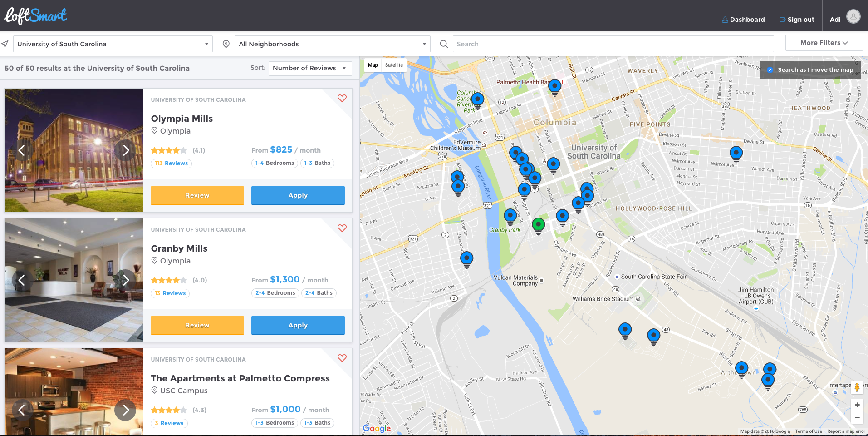
Task: Show previous photo of Olympia Mills
Action: pos(21,150)
